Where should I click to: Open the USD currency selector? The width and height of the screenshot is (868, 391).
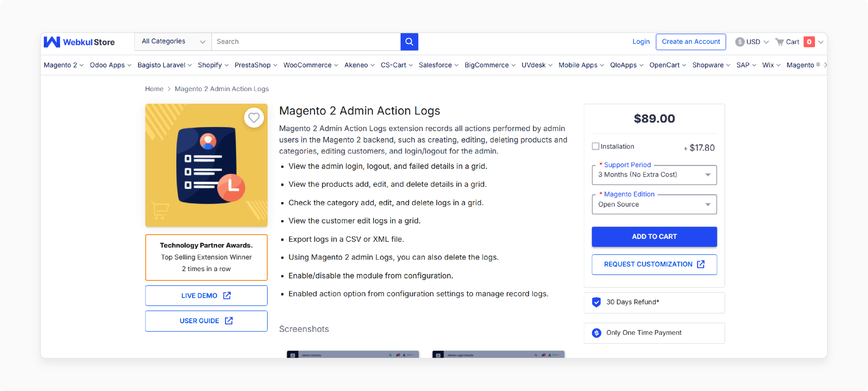pyautogui.click(x=752, y=42)
